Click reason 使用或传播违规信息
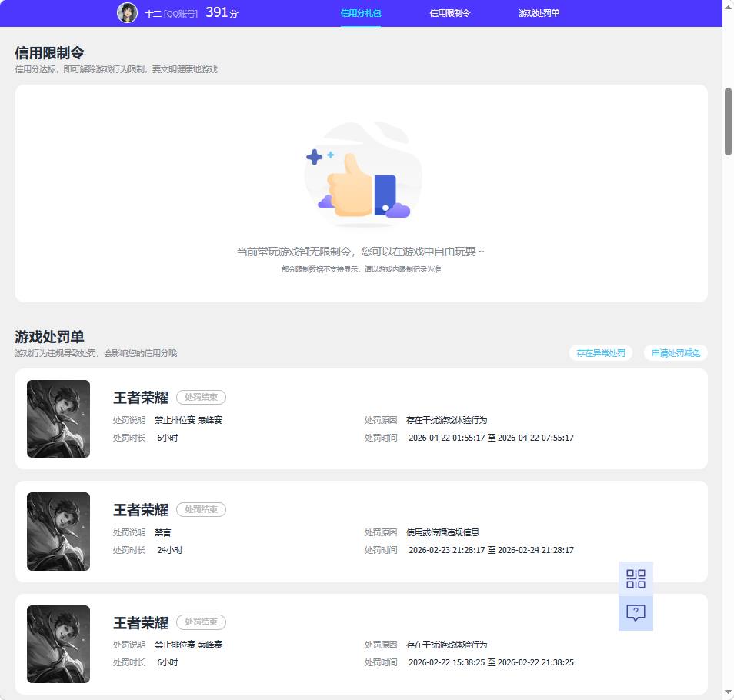 pos(443,532)
